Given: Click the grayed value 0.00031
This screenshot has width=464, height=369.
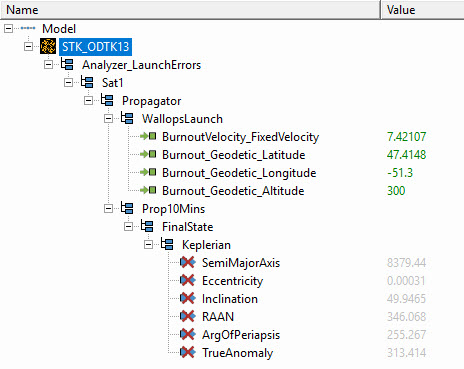Looking at the screenshot, I should [x=406, y=281].
